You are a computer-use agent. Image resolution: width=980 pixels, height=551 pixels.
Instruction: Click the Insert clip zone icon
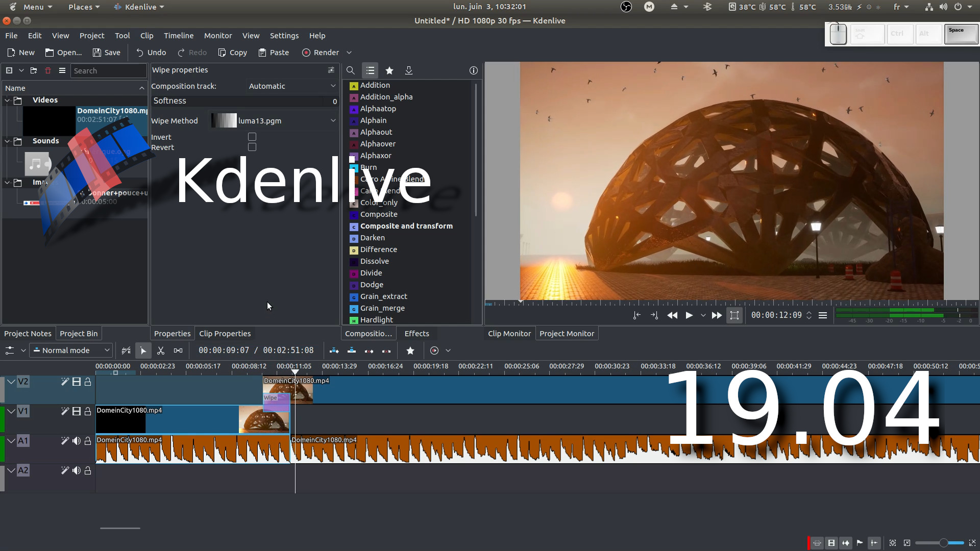tap(334, 350)
